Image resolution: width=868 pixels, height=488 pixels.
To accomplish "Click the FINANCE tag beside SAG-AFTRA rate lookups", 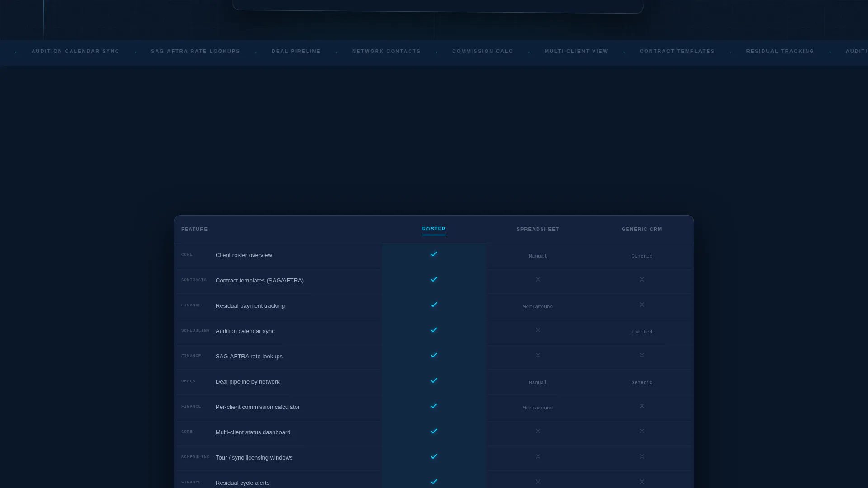I will pos(191,356).
